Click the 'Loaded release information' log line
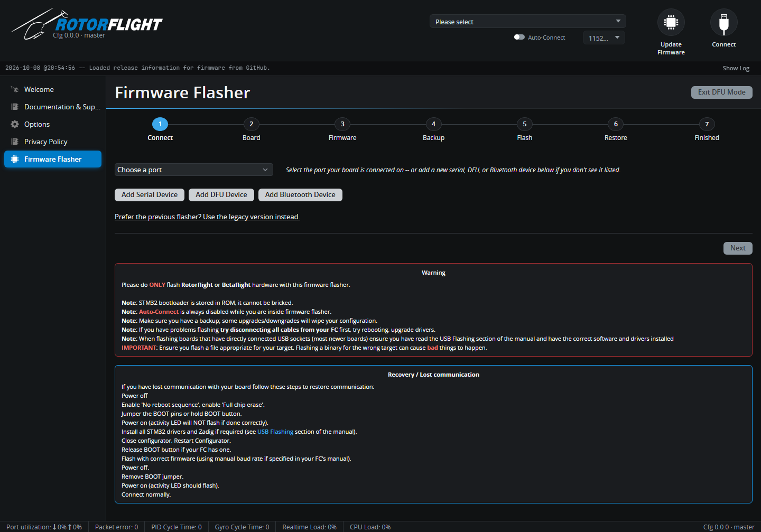Viewport: 761px width, 532px height. point(137,68)
